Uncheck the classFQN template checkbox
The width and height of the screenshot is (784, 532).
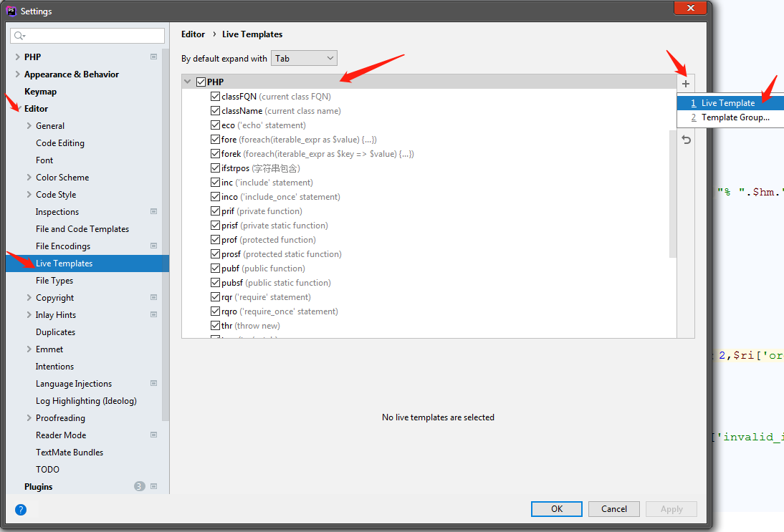tap(216, 97)
